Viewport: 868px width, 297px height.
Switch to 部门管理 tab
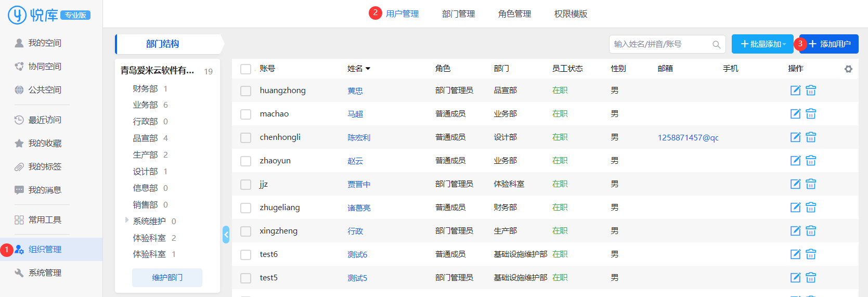pos(458,14)
